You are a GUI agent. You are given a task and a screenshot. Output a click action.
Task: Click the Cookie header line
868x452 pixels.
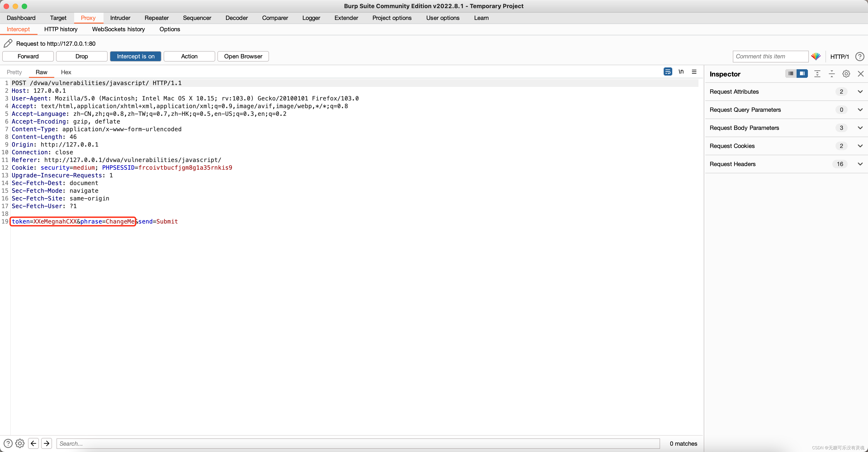[122, 168]
